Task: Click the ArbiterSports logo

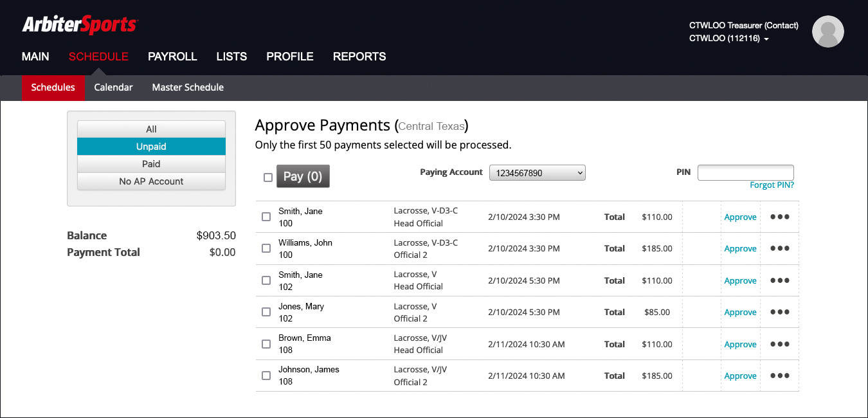Action: tap(80, 25)
